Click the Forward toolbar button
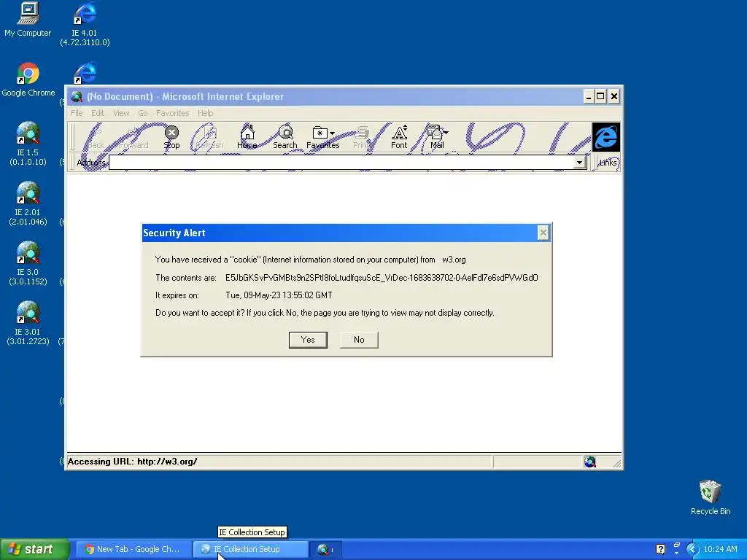 click(133, 136)
